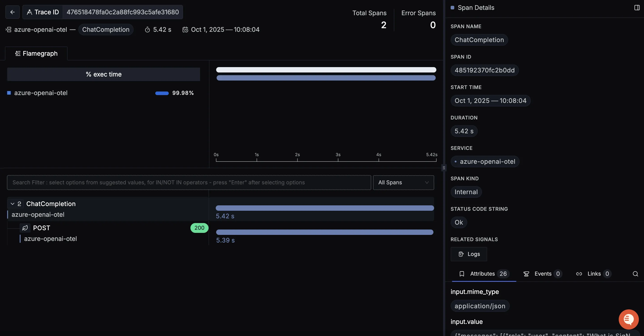Click the span search filter field
644x336 pixels.
pos(189,183)
